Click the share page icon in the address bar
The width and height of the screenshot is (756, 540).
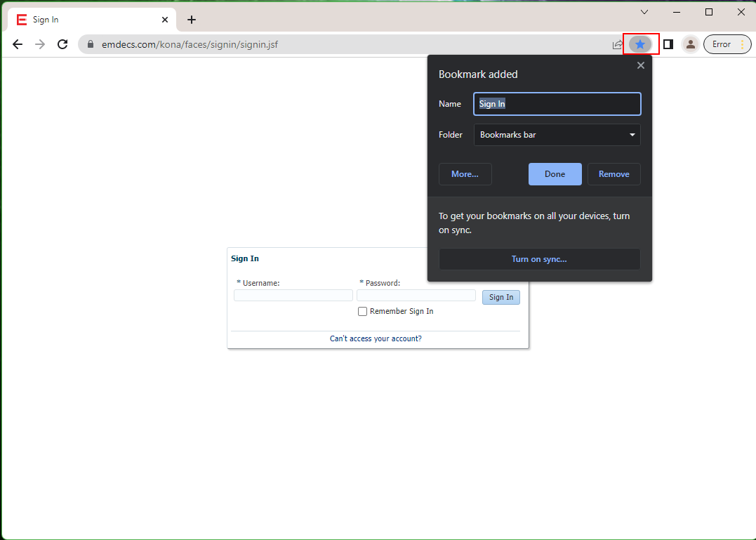[617, 44]
